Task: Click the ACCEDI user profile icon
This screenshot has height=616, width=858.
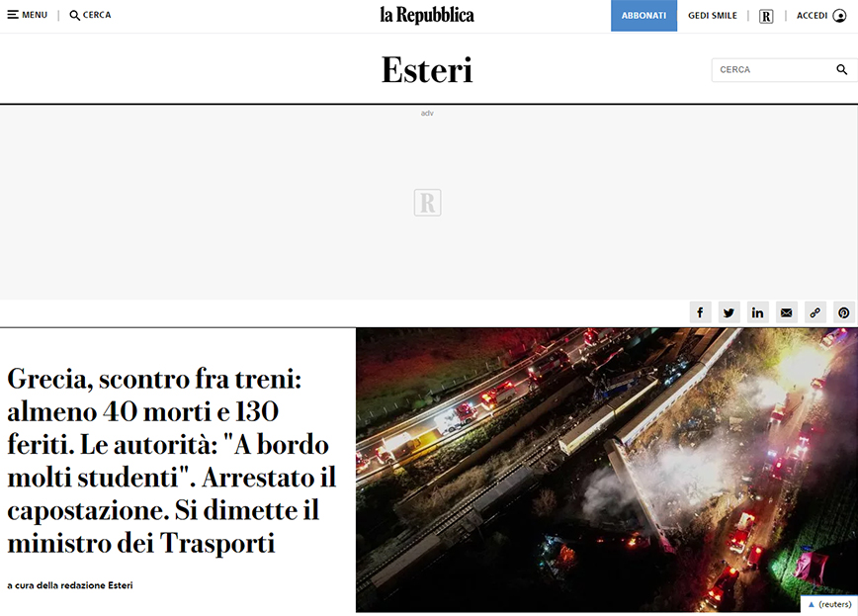Action: tap(839, 16)
